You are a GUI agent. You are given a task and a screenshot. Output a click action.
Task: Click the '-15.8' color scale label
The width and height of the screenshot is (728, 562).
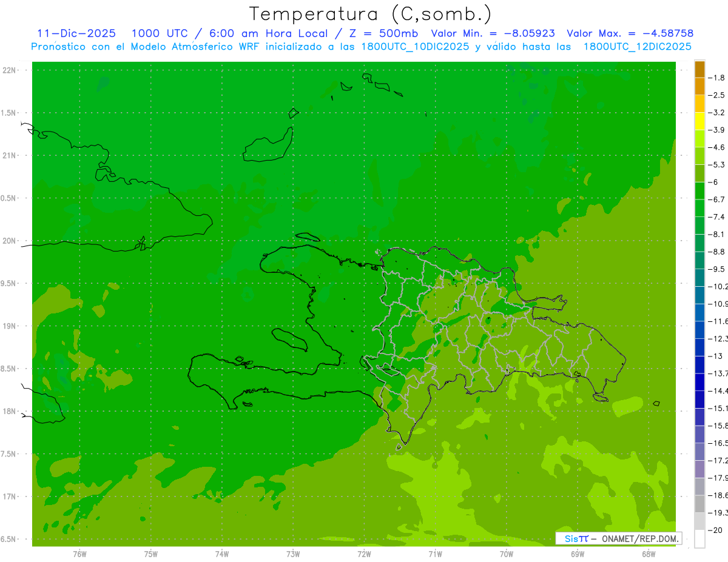(x=718, y=426)
